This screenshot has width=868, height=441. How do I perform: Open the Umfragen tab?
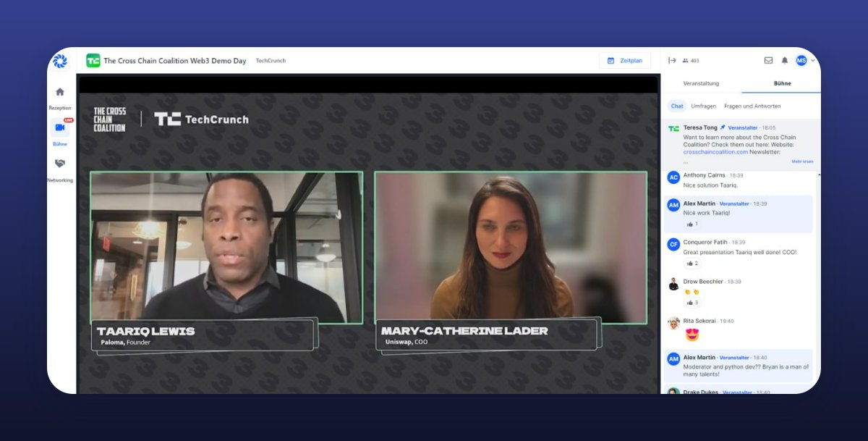click(703, 106)
